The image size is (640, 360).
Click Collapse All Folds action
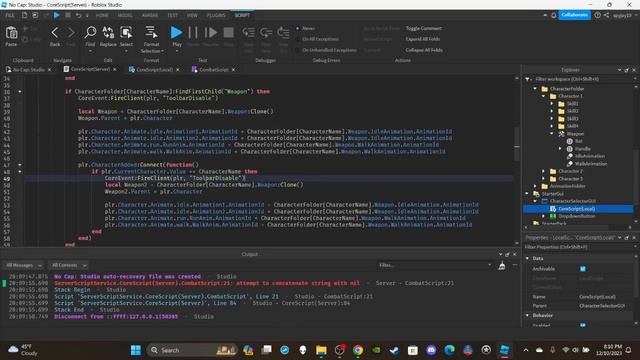coord(424,50)
